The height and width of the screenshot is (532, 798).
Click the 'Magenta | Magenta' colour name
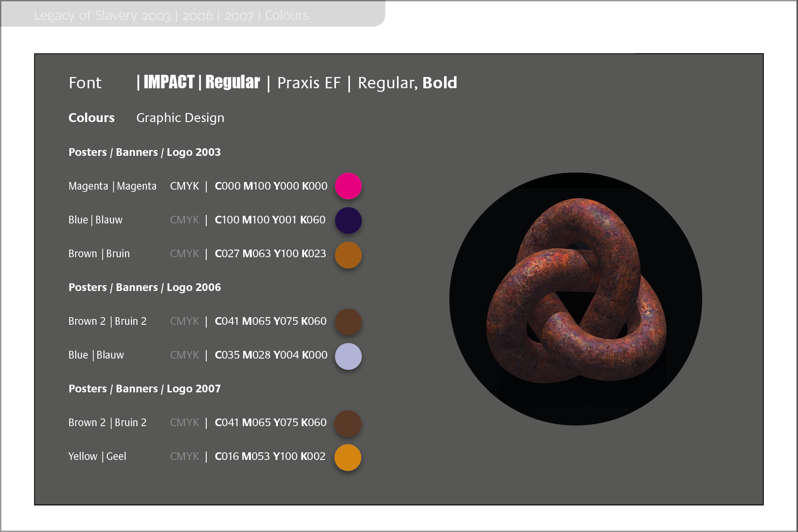113,186
